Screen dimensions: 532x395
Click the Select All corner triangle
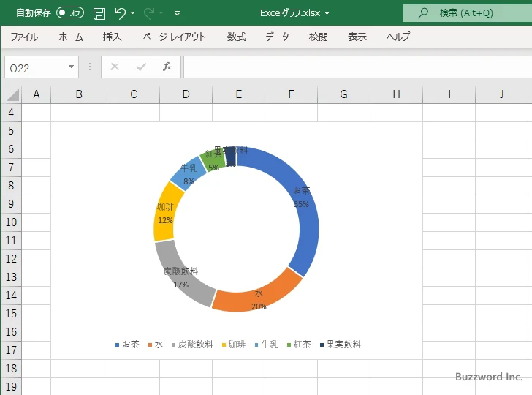(12, 95)
